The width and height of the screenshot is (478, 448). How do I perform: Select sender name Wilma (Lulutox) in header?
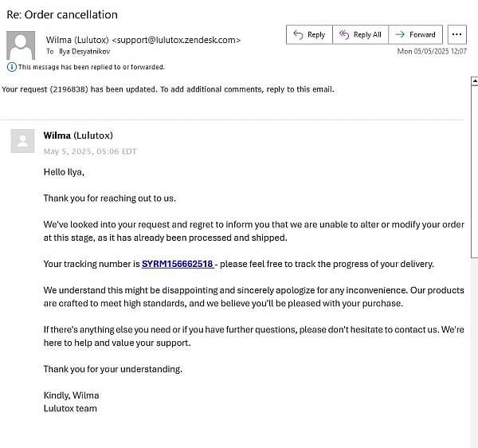[x=77, y=40]
